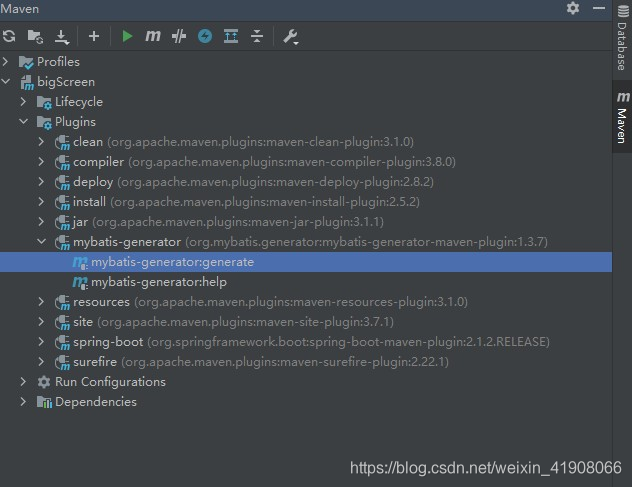
Task: Expand the site plugin node
Action: (41, 322)
